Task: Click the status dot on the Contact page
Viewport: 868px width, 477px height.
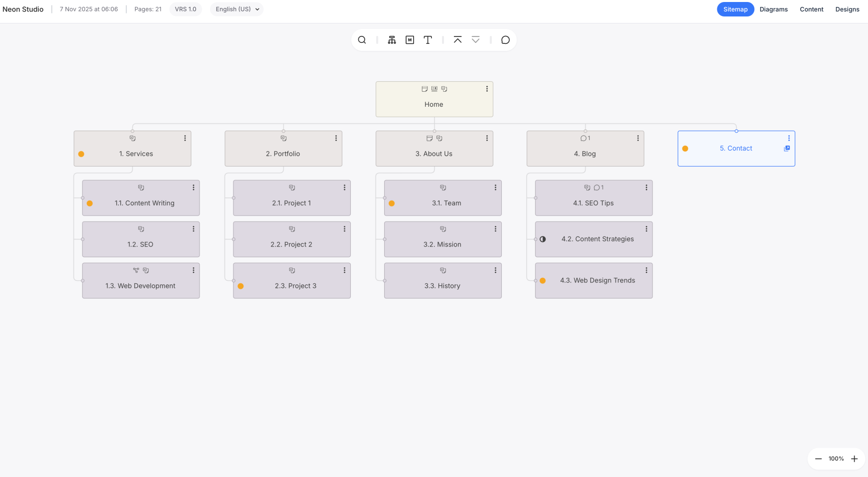Action: (686, 148)
